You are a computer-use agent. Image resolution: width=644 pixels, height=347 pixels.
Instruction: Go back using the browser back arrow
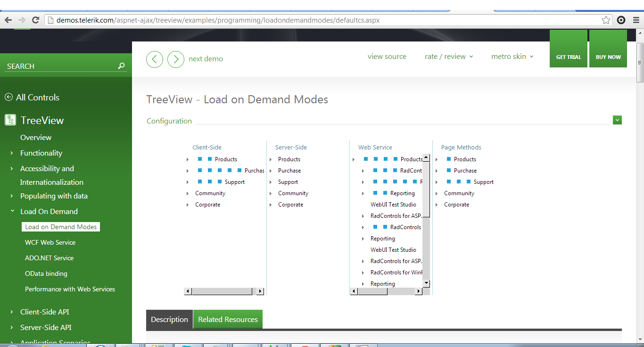coord(8,20)
